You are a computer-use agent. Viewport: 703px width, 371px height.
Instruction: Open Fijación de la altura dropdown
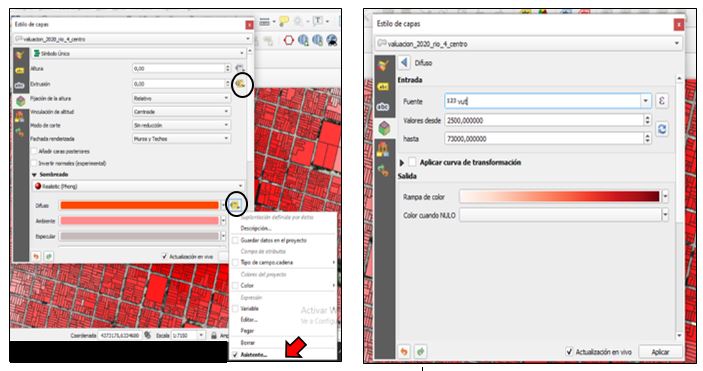click(x=181, y=98)
